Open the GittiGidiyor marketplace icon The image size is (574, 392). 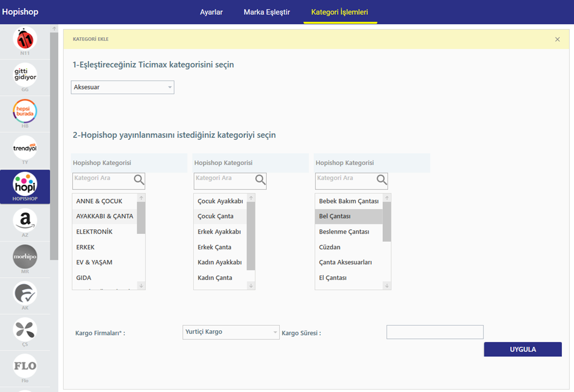(25, 75)
